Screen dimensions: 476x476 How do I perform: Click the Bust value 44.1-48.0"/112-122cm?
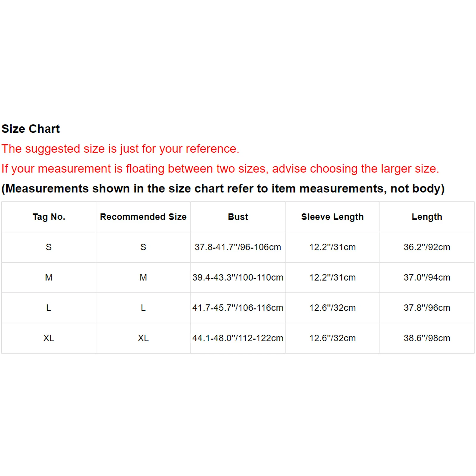point(238,338)
